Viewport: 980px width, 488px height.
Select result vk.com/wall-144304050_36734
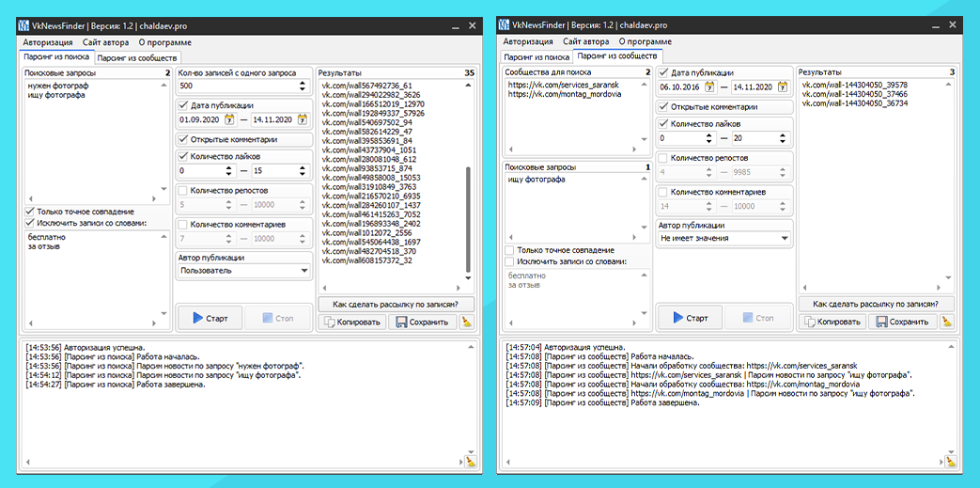point(854,102)
